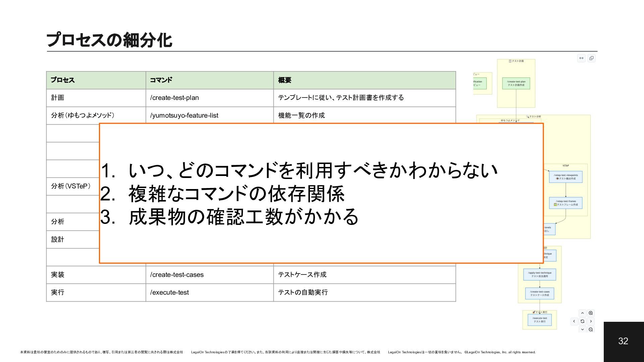644x362 pixels.
Task: Zoom out using the magnifier minus icon
Action: pyautogui.click(x=591, y=329)
